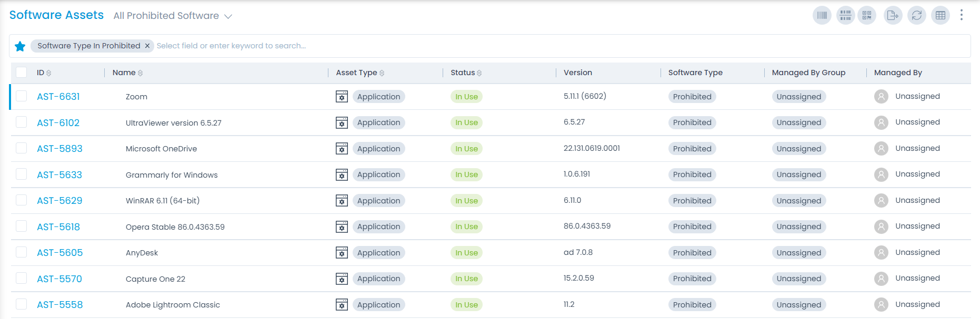Open asset AST-6631 link
Image resolution: width=980 pixels, height=319 pixels.
pos(58,97)
